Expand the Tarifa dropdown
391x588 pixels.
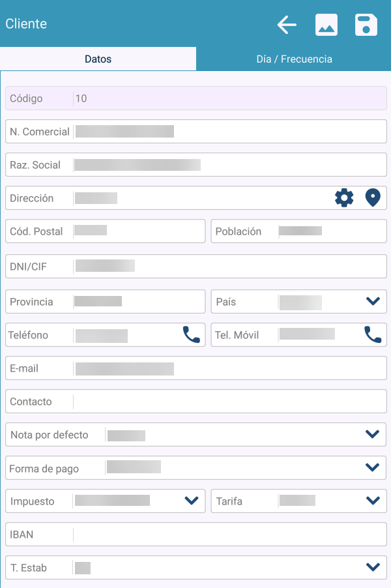point(373,501)
